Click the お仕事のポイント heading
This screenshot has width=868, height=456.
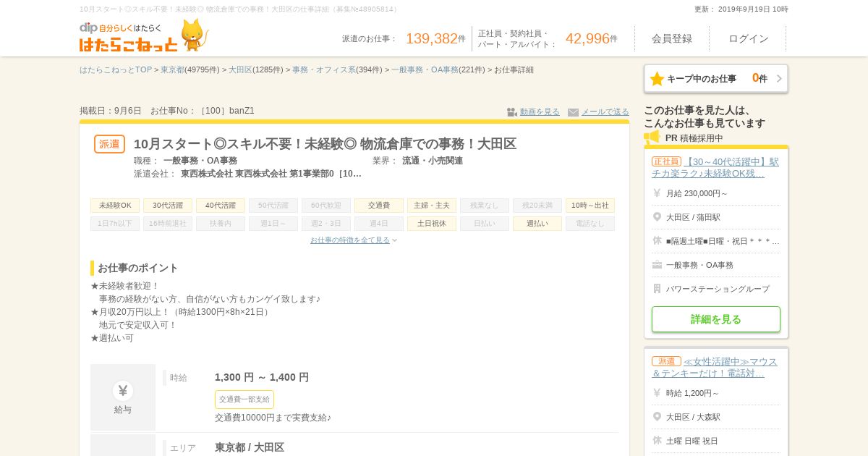coord(138,268)
